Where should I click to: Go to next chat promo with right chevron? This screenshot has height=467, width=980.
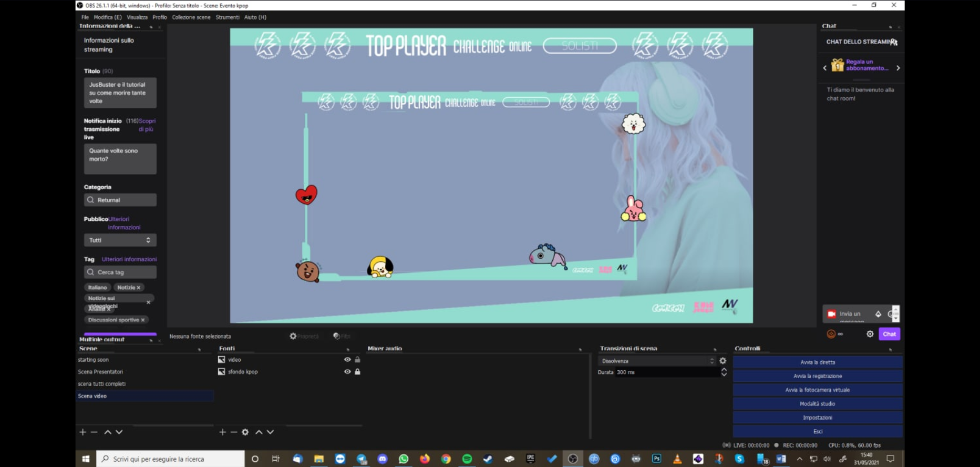[x=898, y=68]
